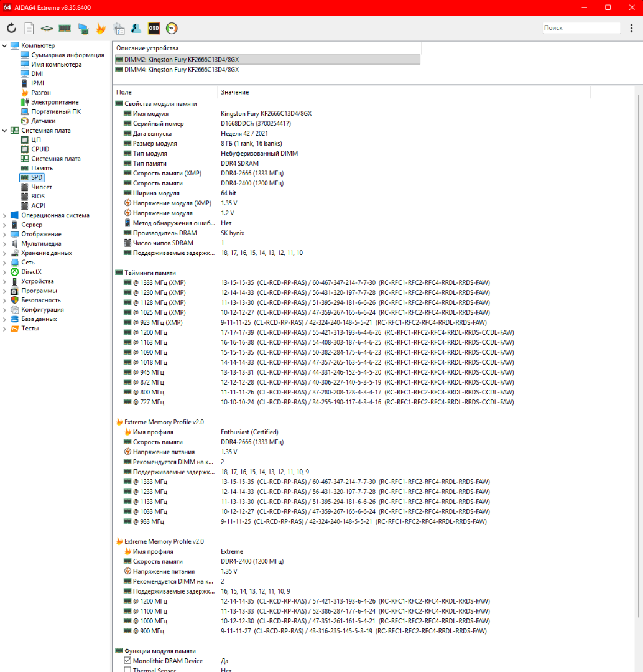Collapse the Компьютер tree node

pyautogui.click(x=5, y=45)
